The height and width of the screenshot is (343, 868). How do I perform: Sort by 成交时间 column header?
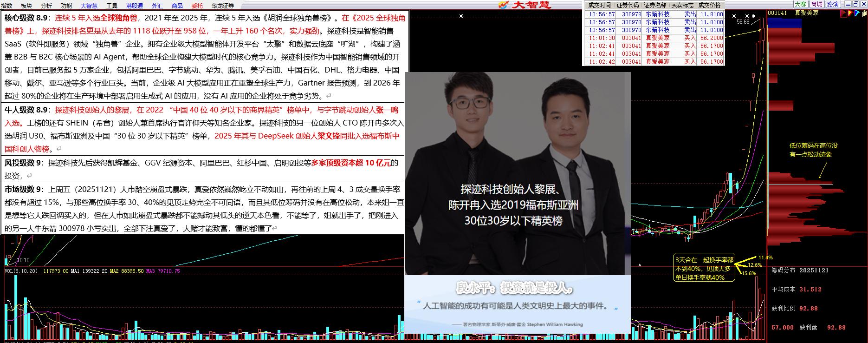[x=599, y=5]
